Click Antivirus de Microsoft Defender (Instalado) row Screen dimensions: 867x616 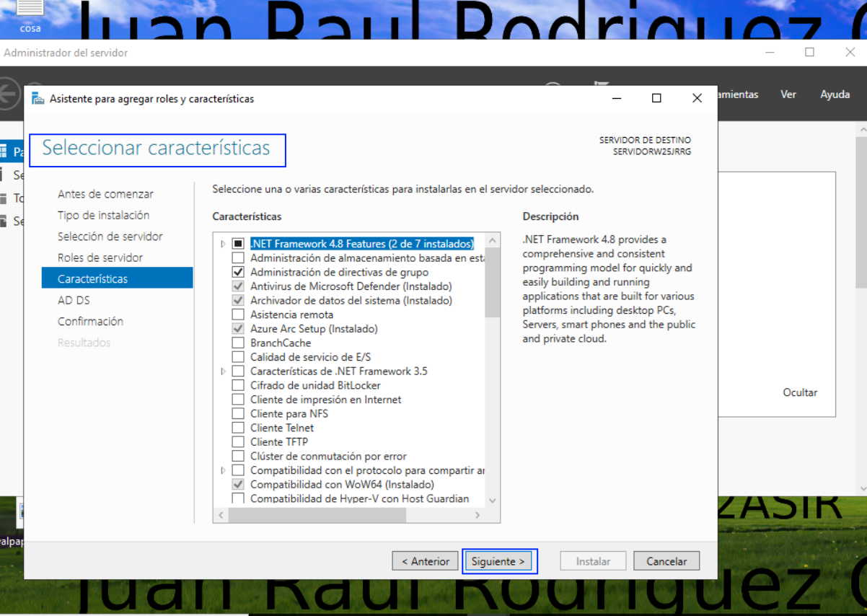351,286
